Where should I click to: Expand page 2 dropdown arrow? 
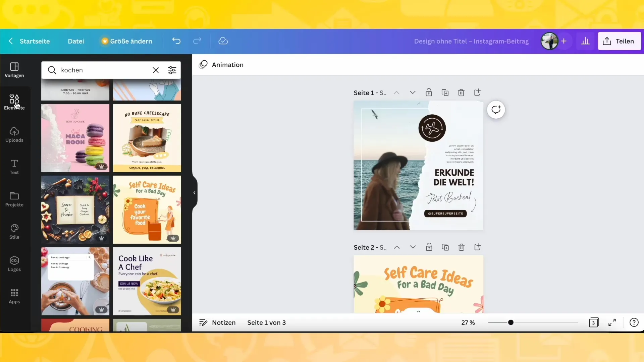coord(412,247)
